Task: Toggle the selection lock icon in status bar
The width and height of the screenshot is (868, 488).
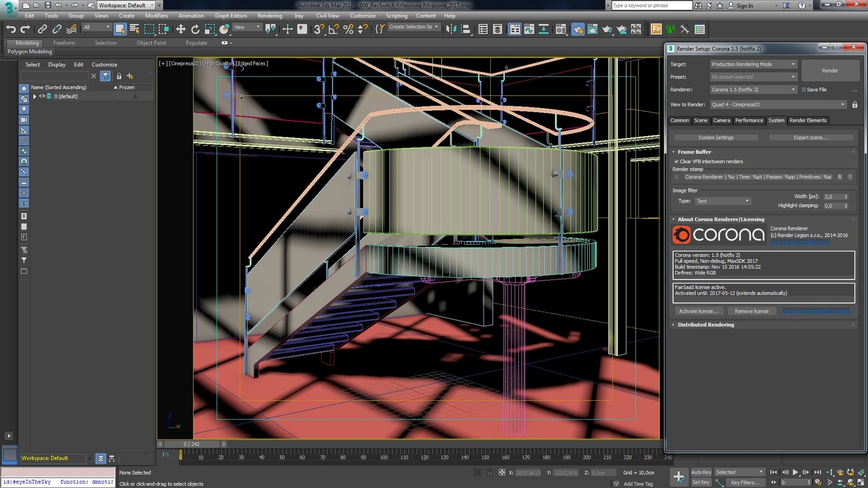Action: (x=490, y=473)
